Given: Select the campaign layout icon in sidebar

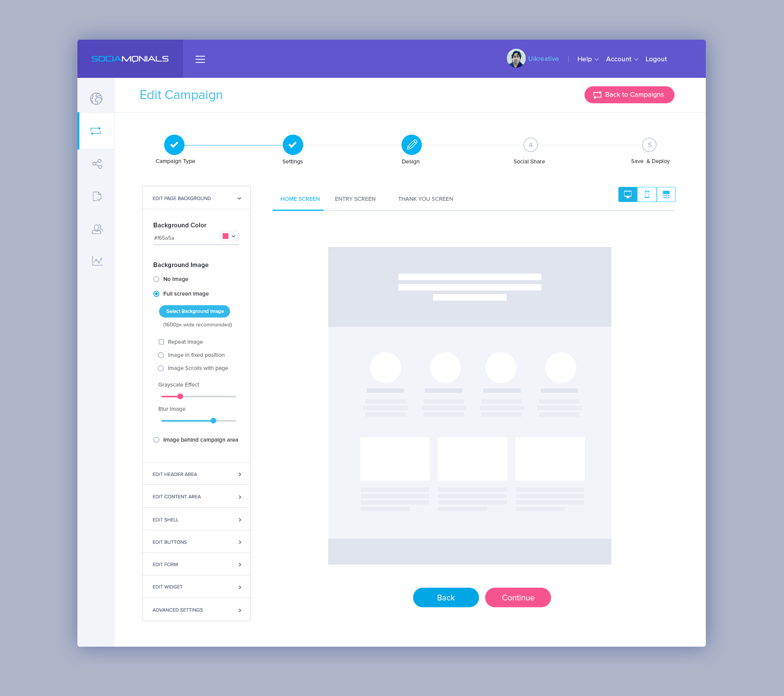Looking at the screenshot, I should point(97,130).
